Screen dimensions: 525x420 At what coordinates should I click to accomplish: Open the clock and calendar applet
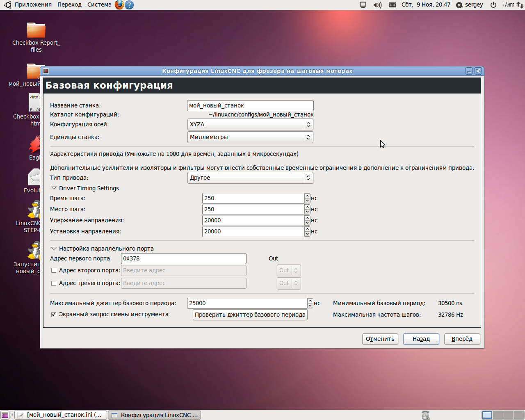point(426,5)
